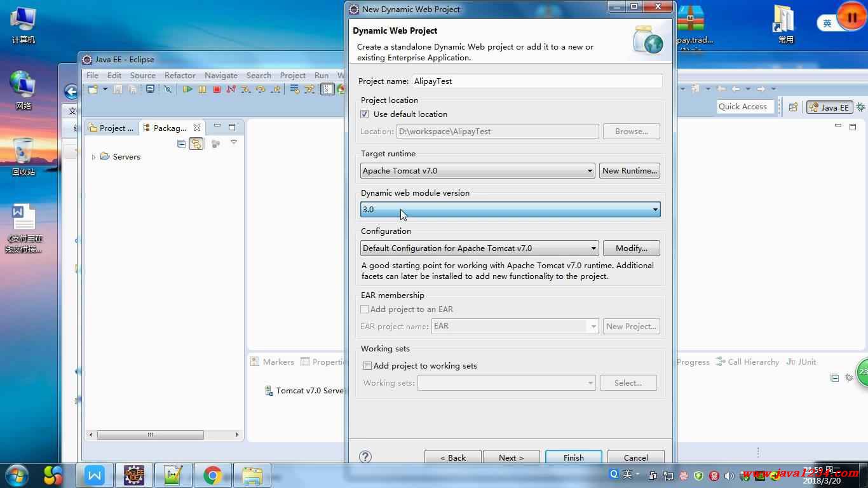868x488 pixels.
Task: Switch to the Project Explorer tab
Action: point(111,128)
